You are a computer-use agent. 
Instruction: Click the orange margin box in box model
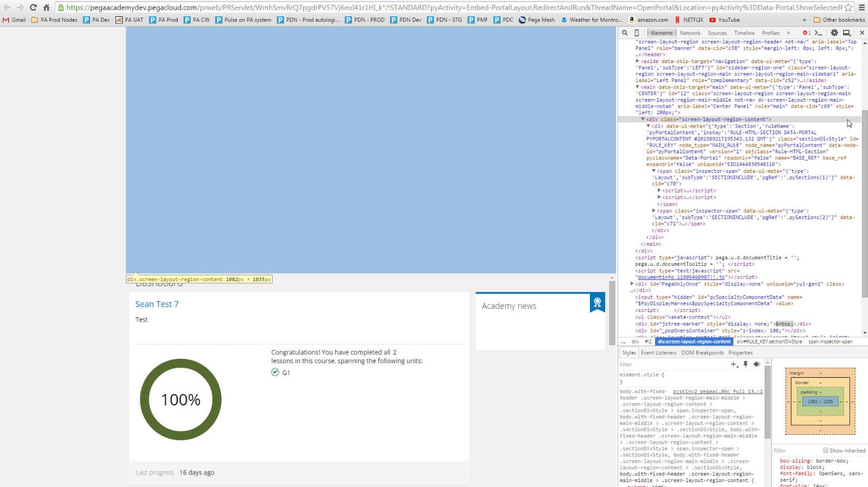(x=820, y=402)
